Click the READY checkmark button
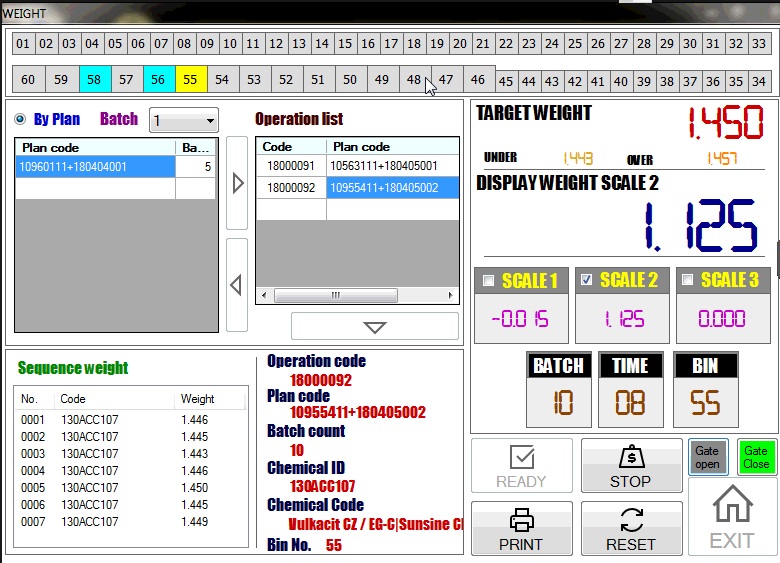 [x=521, y=466]
